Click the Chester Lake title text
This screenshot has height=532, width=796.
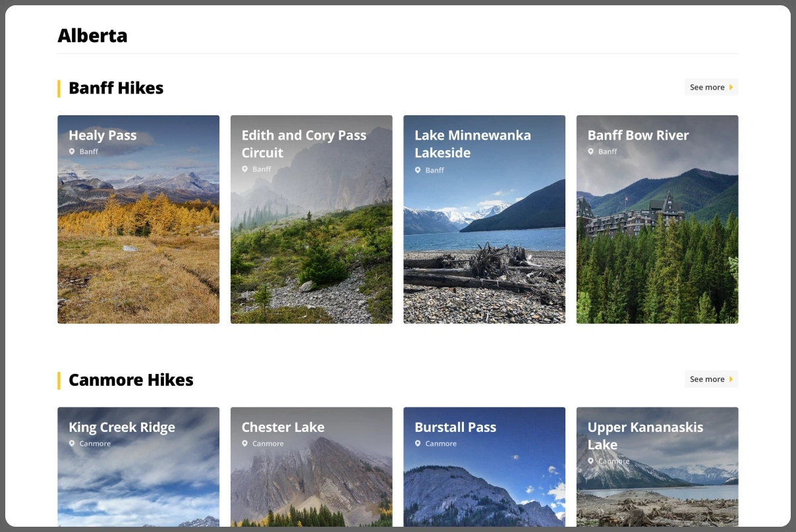point(283,427)
